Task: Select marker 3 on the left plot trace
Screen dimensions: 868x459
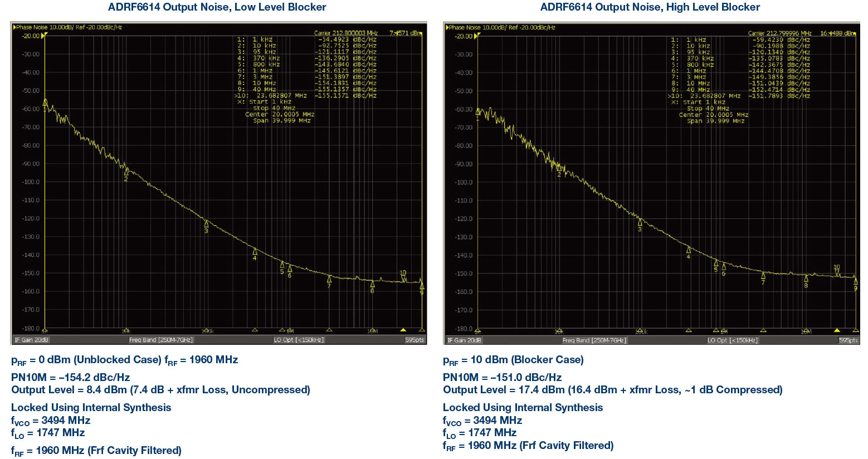Action: [x=206, y=224]
